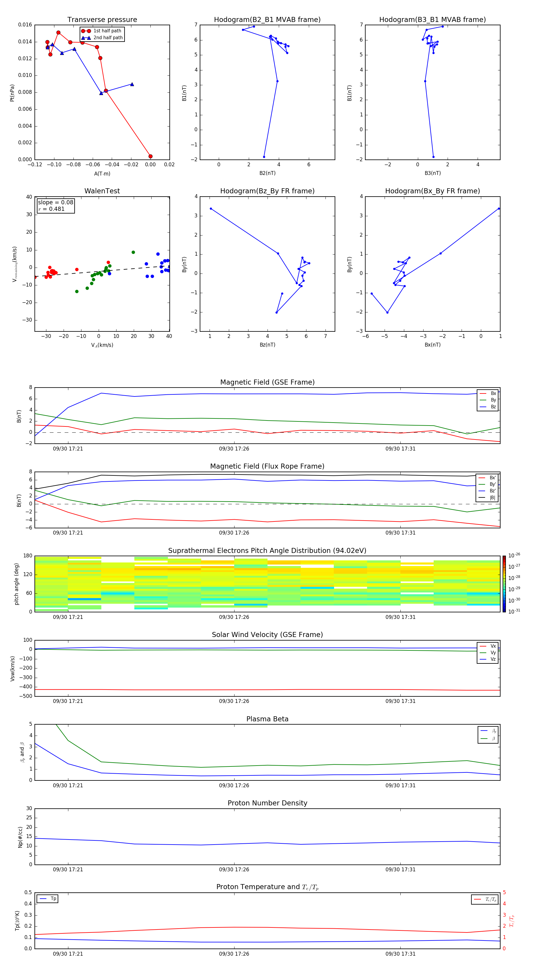The height and width of the screenshot is (980, 535).
Task: Click the 'Transverse pressure' plot title
Action: coord(102,20)
